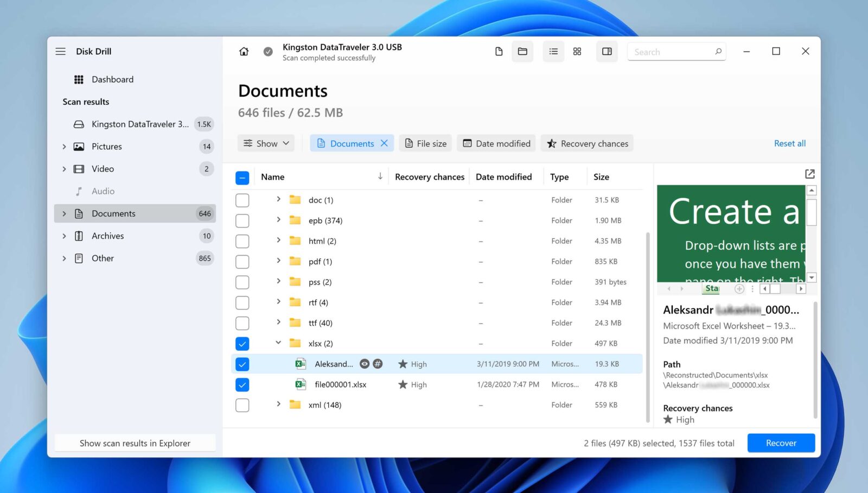Click inside the Search field
Image resolution: width=868 pixels, height=493 pixels.
[673, 51]
